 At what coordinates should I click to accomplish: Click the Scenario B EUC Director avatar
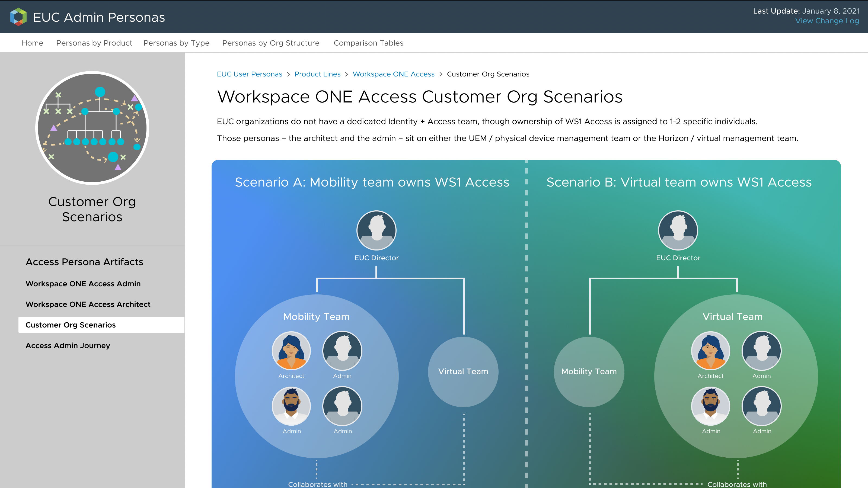pos(678,230)
